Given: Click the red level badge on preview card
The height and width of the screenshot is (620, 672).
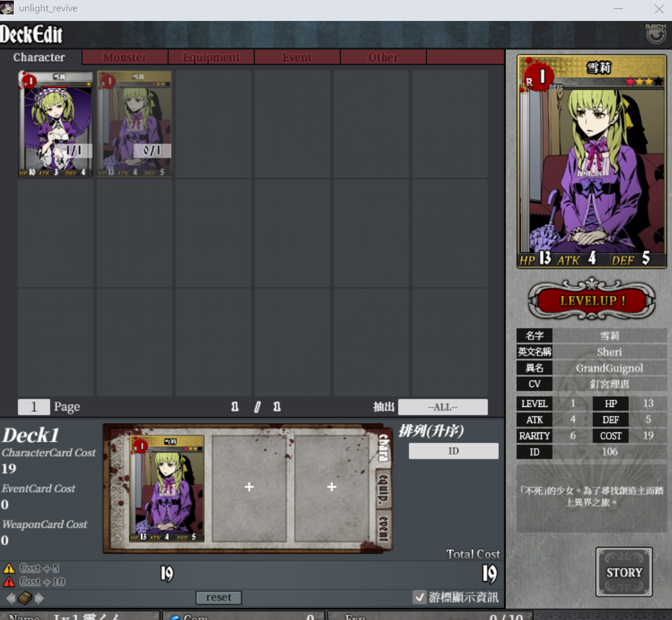Looking at the screenshot, I should (538, 77).
